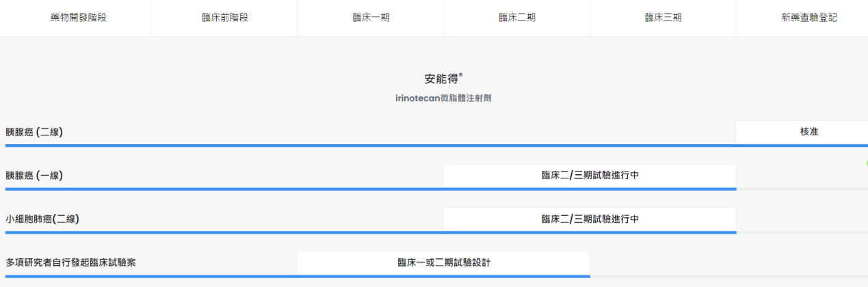Click the progress bar under 胰腺癌 (一線)
Viewport: 868px width, 287px height.
coord(369,189)
